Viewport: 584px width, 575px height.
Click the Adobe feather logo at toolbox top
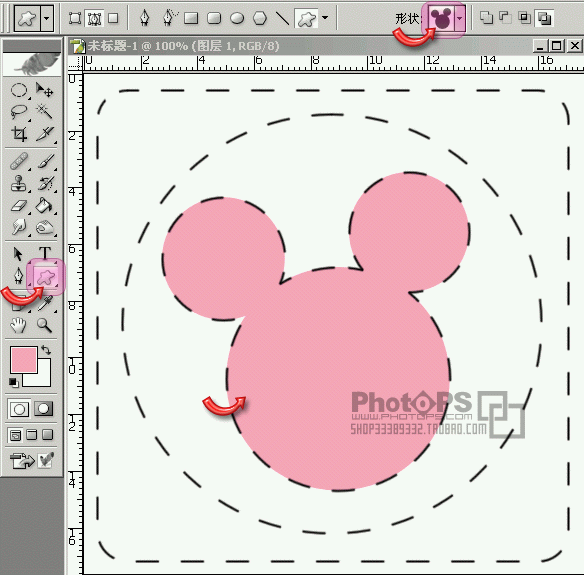(32, 64)
